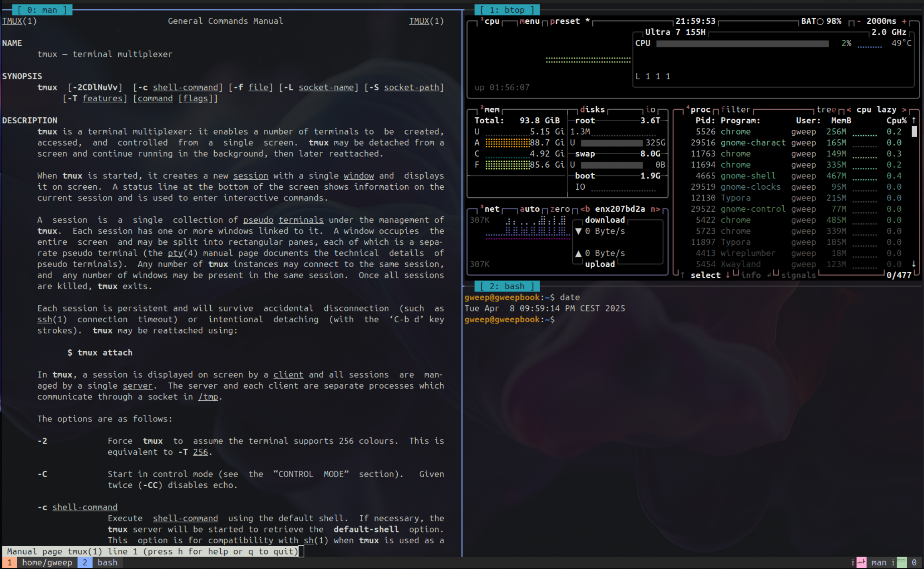The width and height of the screenshot is (924, 569).
Task: Click 'filter' in btop process box
Action: [736, 109]
